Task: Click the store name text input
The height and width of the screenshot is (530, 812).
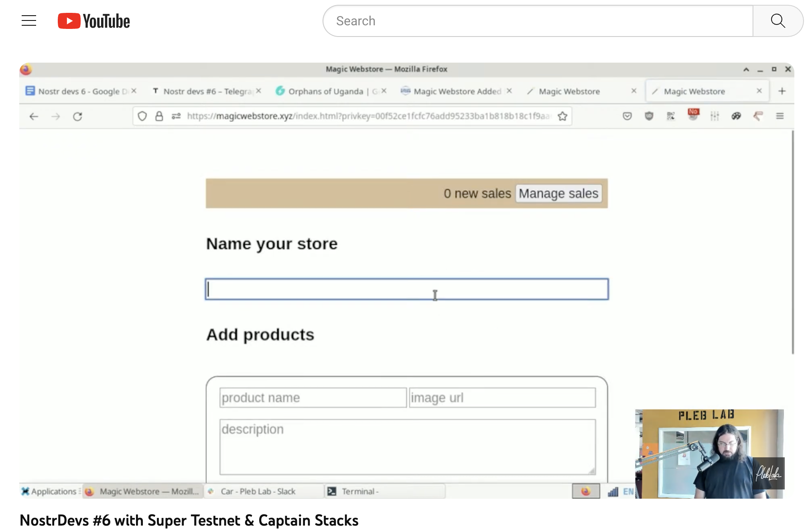Action: pyautogui.click(x=406, y=289)
